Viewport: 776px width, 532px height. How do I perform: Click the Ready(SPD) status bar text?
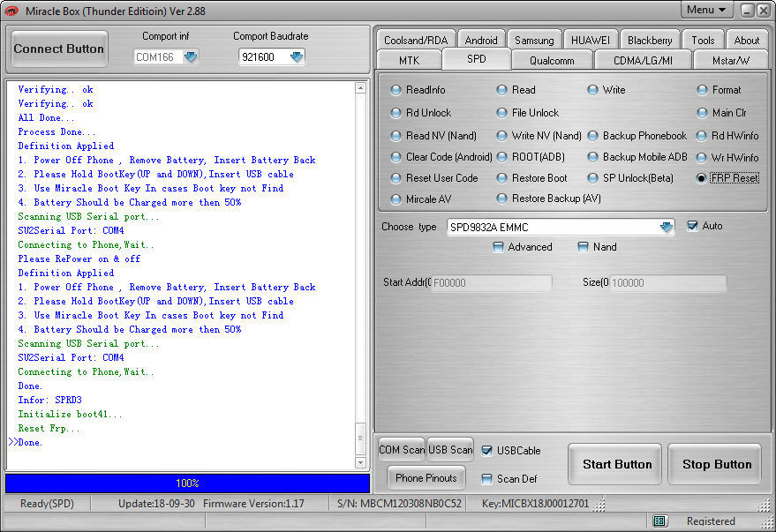click(47, 503)
